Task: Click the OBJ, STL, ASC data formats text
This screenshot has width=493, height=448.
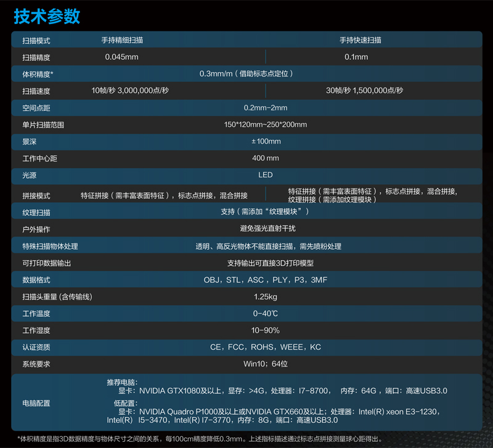Action: click(266, 280)
